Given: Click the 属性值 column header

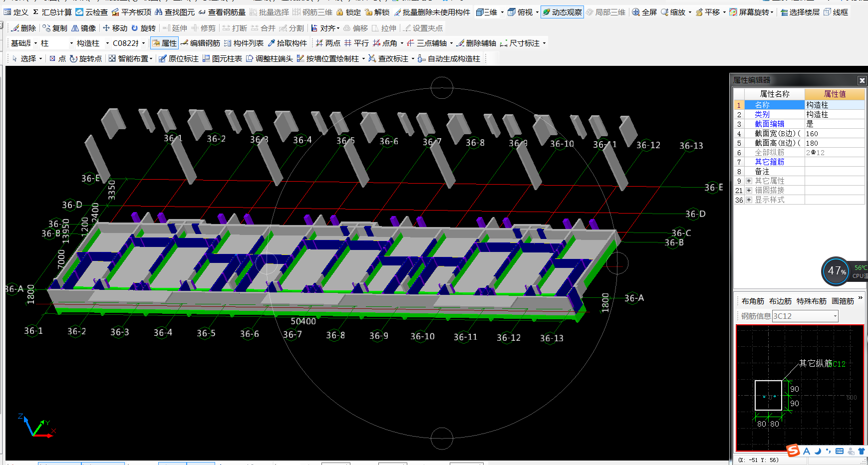Looking at the screenshot, I should point(835,94).
